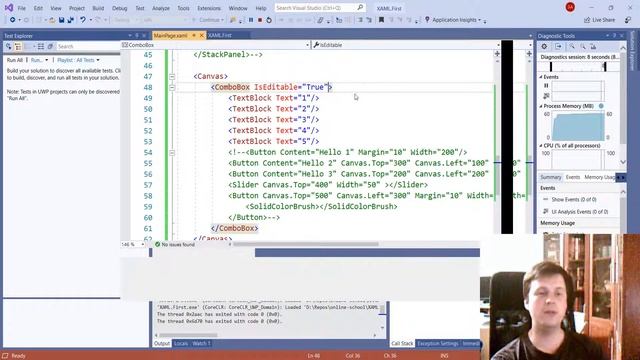Image resolution: width=640 pixels, height=360 pixels.
Task: Collapse comment block on line 54
Action: pos(172,153)
